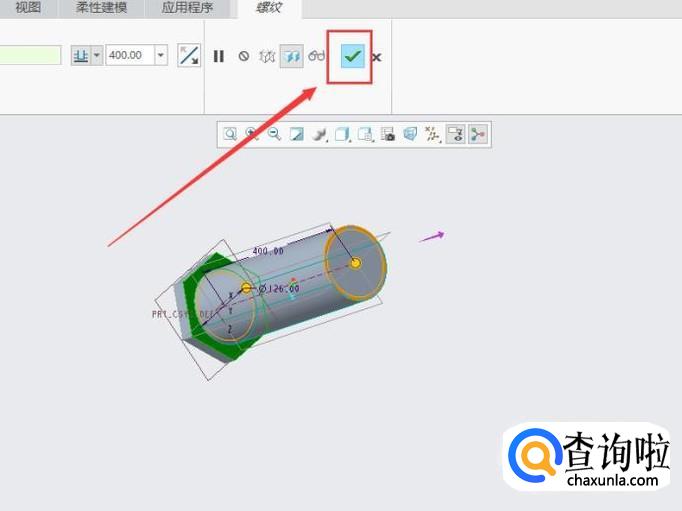The height and width of the screenshot is (511, 682).
Task: Select the 螺纹 tab
Action: point(269,7)
